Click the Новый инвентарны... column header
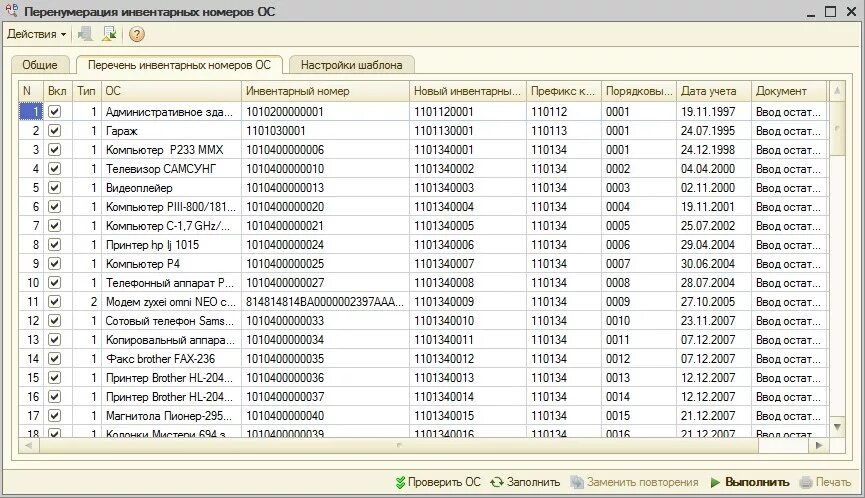This screenshot has height=498, width=865. coord(468,91)
